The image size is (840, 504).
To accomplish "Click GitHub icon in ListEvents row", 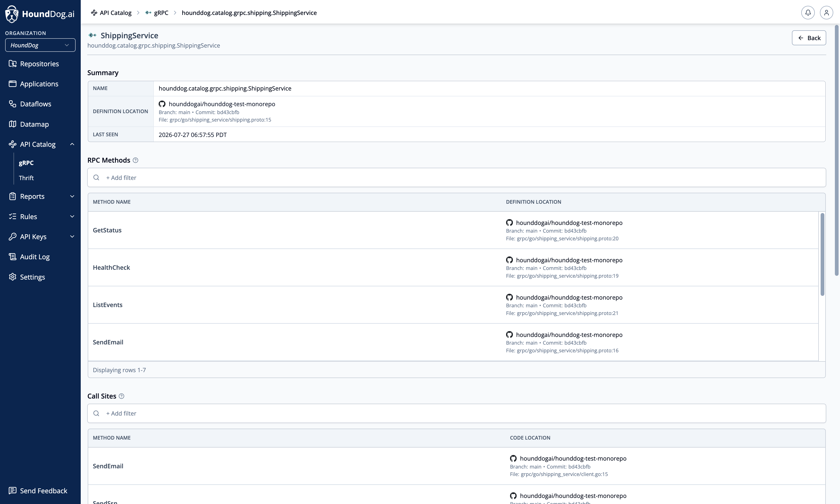I will (509, 297).
